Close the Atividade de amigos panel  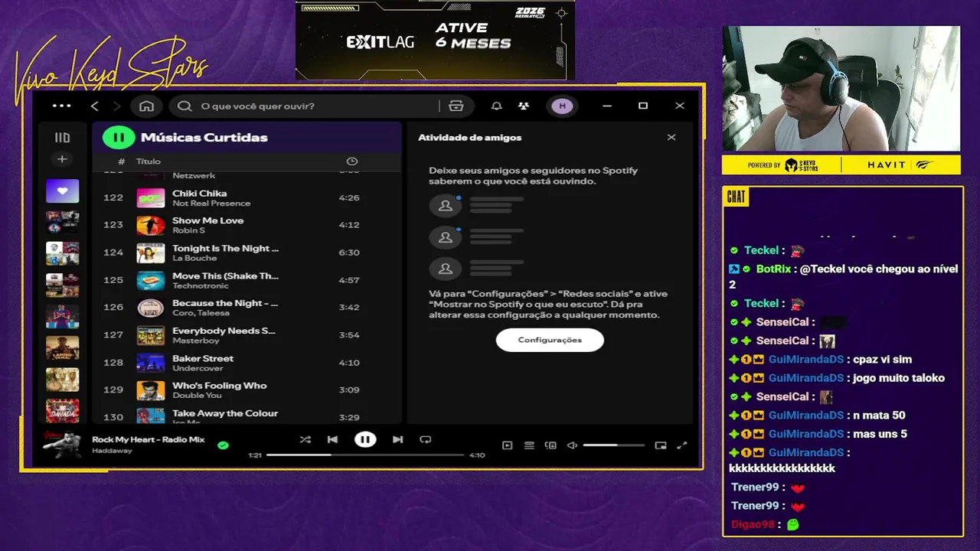coord(671,137)
